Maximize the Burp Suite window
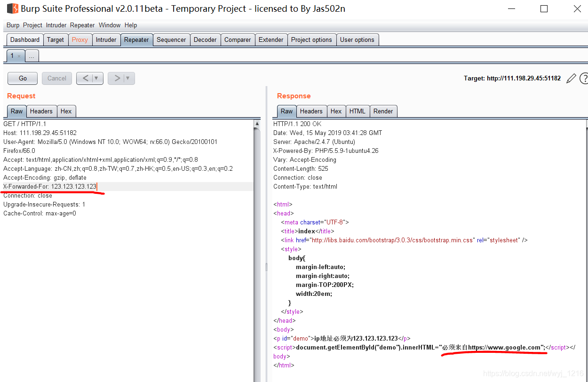Screen dimensions: 588x382 544,8
